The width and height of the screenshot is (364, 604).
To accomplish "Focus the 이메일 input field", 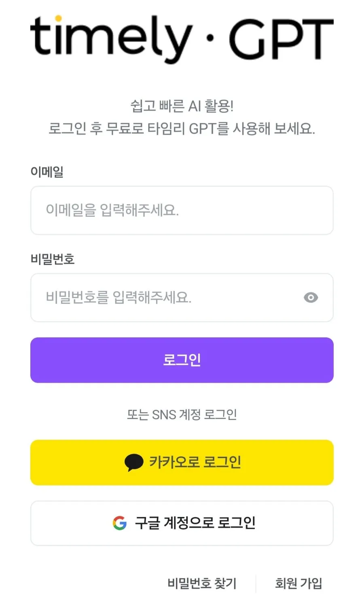I will pyautogui.click(x=182, y=210).
